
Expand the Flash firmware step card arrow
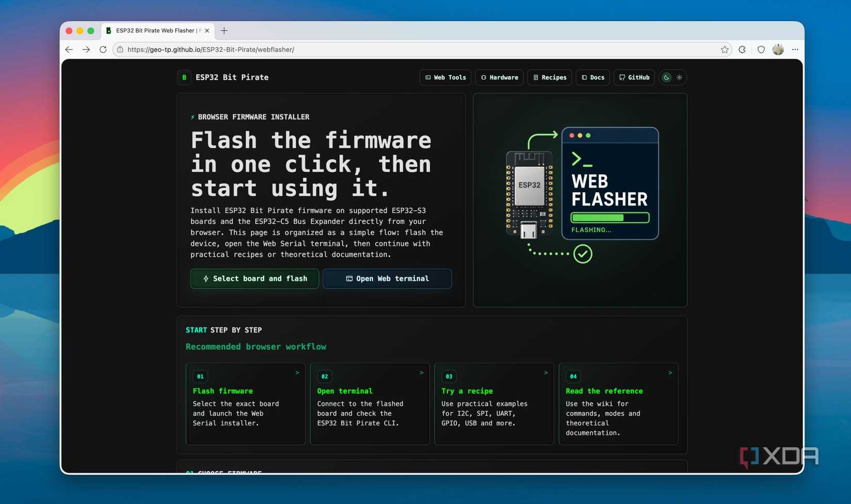pos(297,373)
